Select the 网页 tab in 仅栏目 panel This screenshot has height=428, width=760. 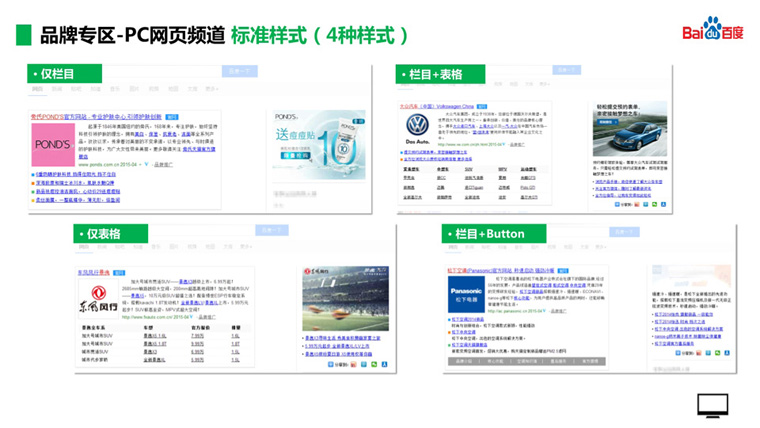pyautogui.click(x=37, y=89)
